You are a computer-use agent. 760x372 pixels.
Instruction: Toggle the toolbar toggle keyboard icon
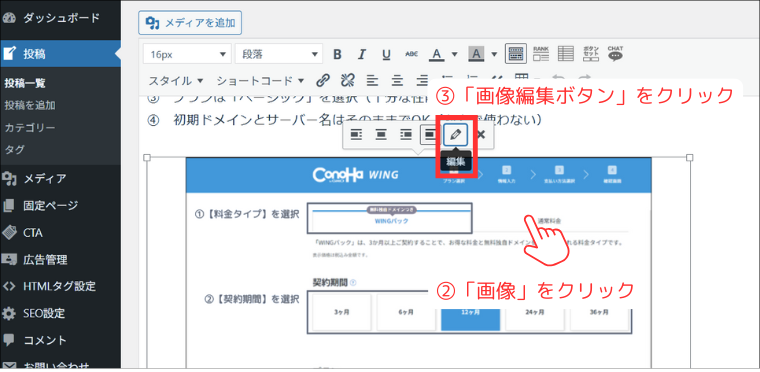coord(516,54)
